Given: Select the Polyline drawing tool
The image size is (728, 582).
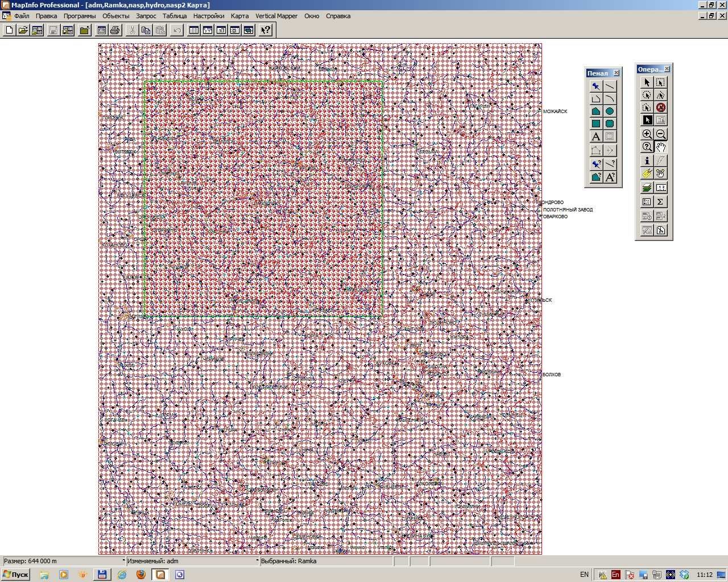Looking at the screenshot, I should pyautogui.click(x=596, y=99).
